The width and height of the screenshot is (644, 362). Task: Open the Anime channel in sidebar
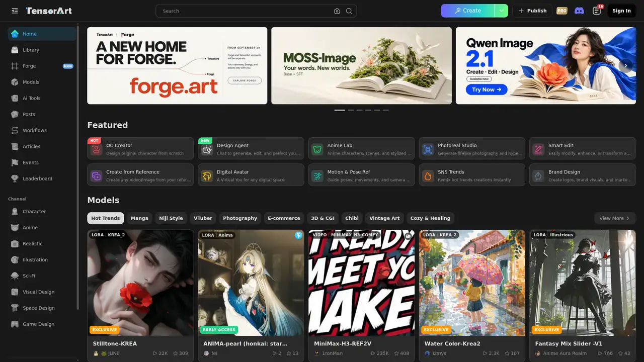(x=42, y=227)
